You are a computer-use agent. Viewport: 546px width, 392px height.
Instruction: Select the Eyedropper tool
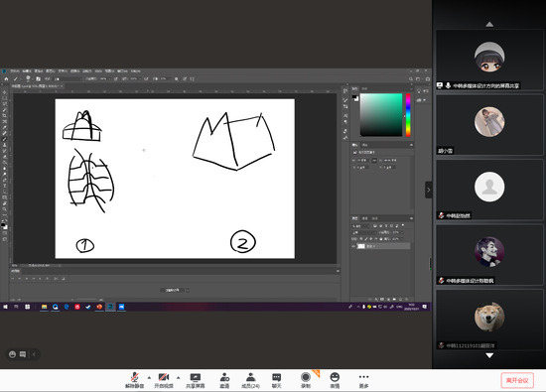point(5,127)
